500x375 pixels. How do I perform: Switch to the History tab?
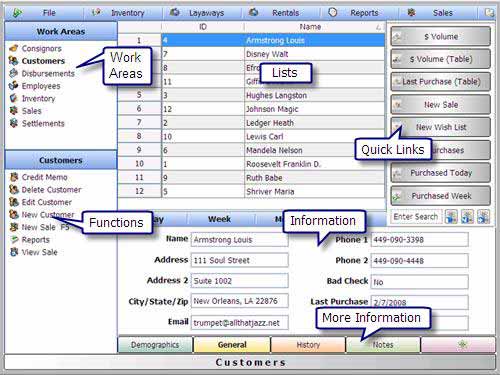point(308,345)
